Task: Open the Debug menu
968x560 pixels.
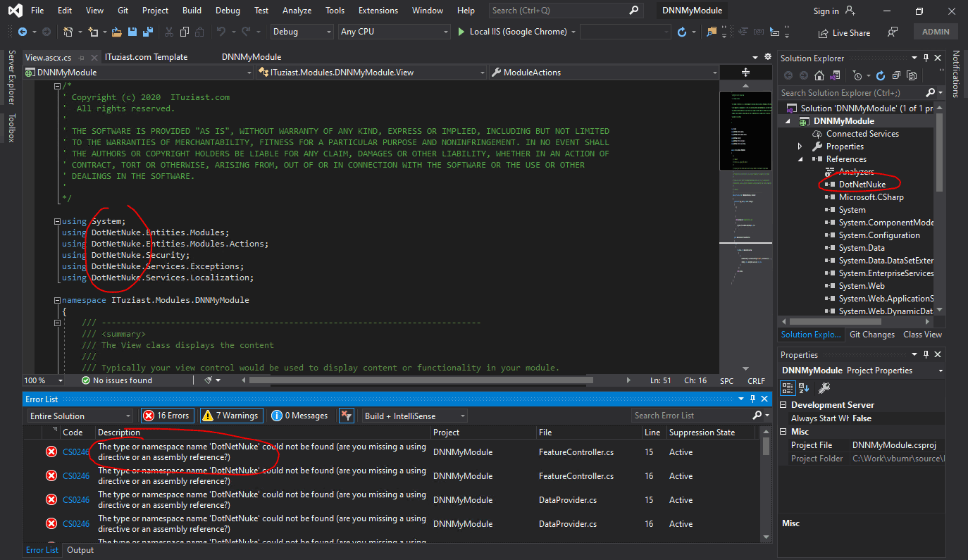Action: (228, 11)
